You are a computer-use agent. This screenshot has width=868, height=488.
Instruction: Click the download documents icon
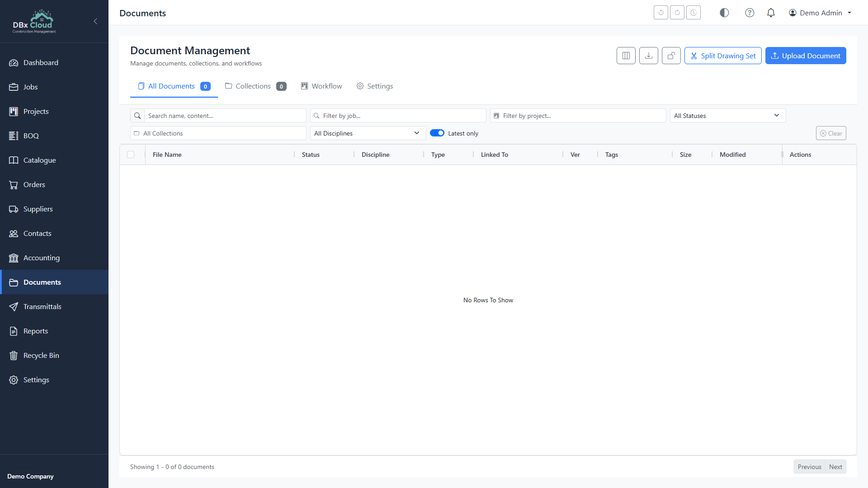[648, 56]
